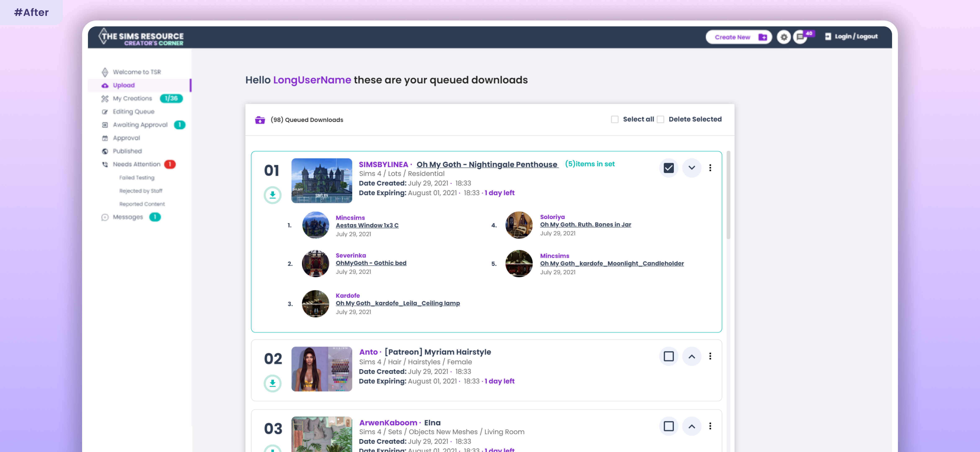Open the Nightingale Penthouse thumbnail image
Image resolution: width=980 pixels, height=452 pixels.
tap(321, 181)
